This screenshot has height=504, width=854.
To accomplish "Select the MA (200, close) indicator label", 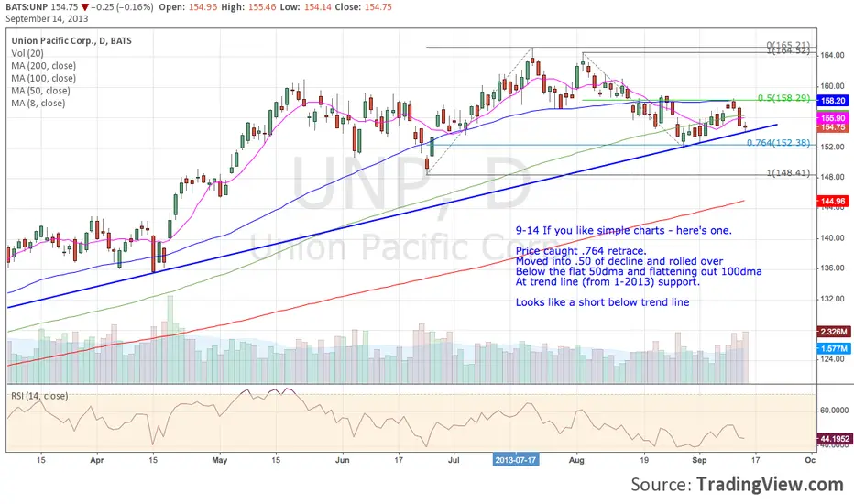I will [x=44, y=66].
